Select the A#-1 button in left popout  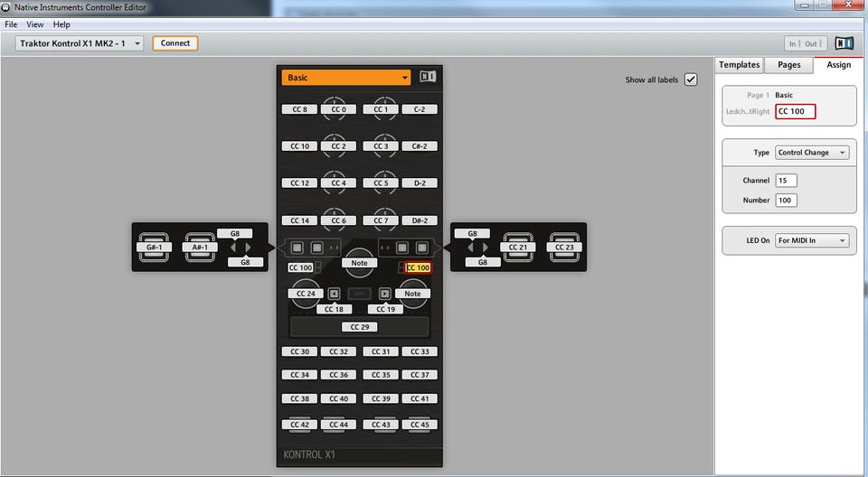click(x=200, y=248)
